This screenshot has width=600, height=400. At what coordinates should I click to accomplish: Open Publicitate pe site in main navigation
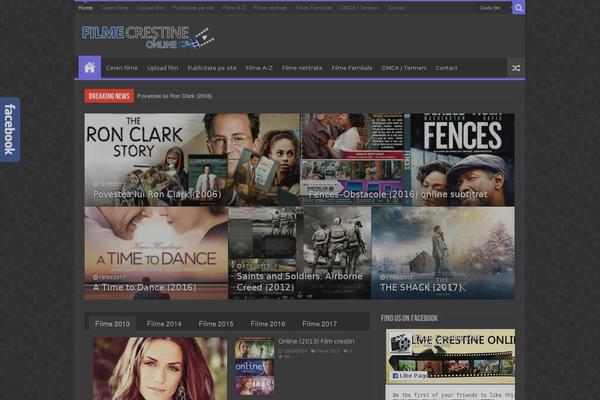tap(212, 68)
